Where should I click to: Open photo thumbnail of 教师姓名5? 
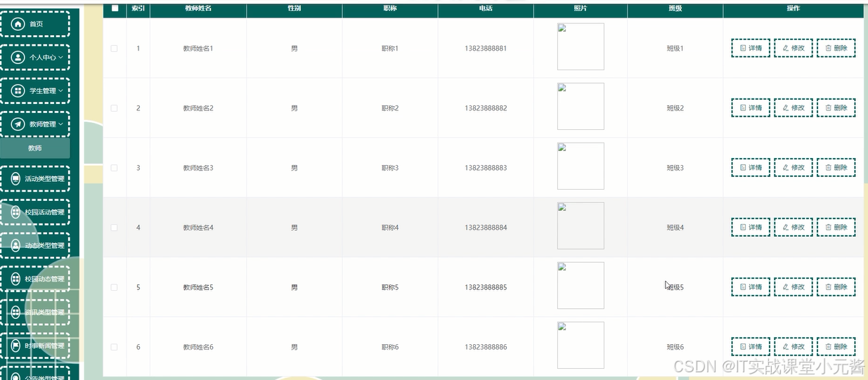coord(581,285)
